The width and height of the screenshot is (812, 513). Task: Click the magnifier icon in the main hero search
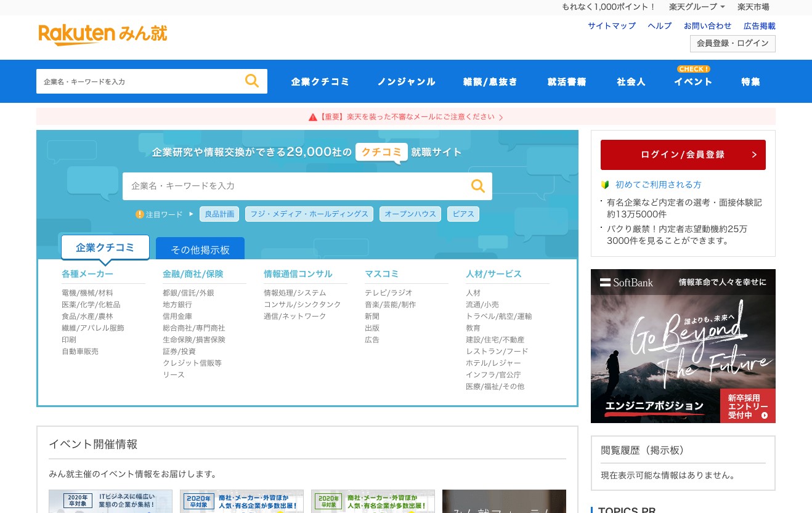[x=477, y=185]
